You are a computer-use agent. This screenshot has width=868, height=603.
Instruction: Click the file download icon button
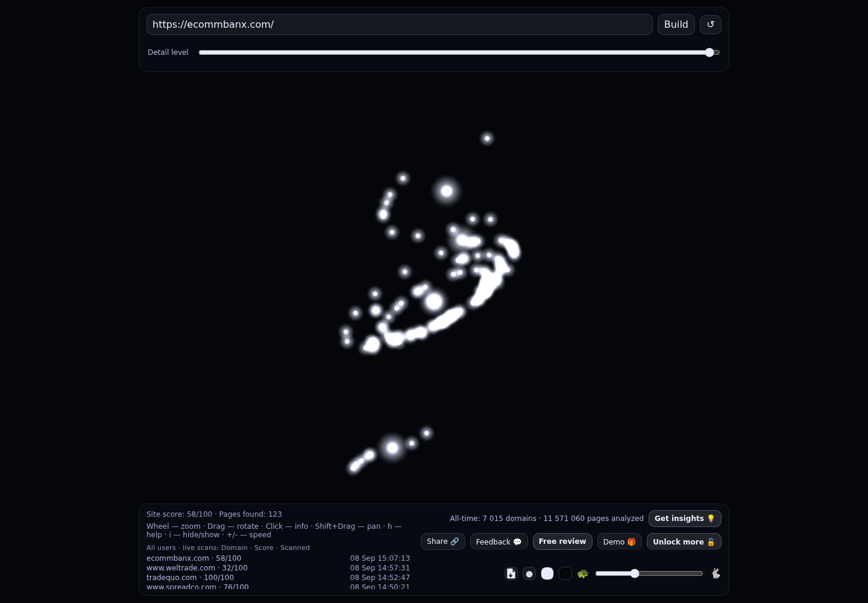tap(511, 573)
